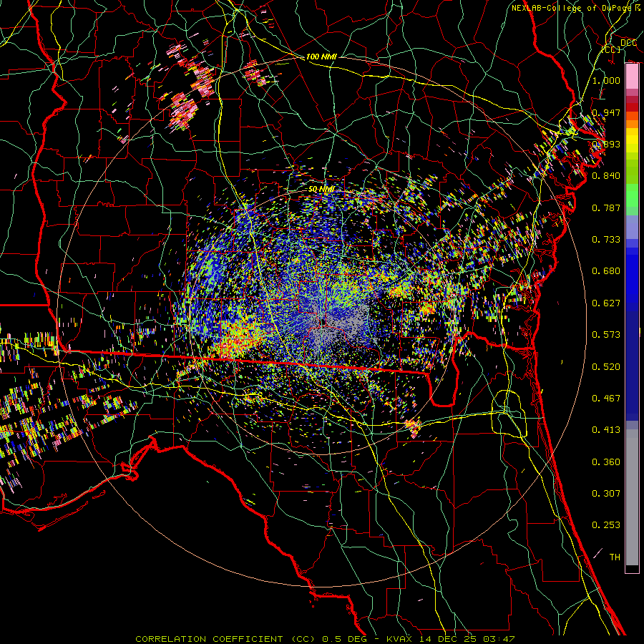Click the 100 NMI range ring label
This screenshot has height=644, width=644.
(321, 57)
